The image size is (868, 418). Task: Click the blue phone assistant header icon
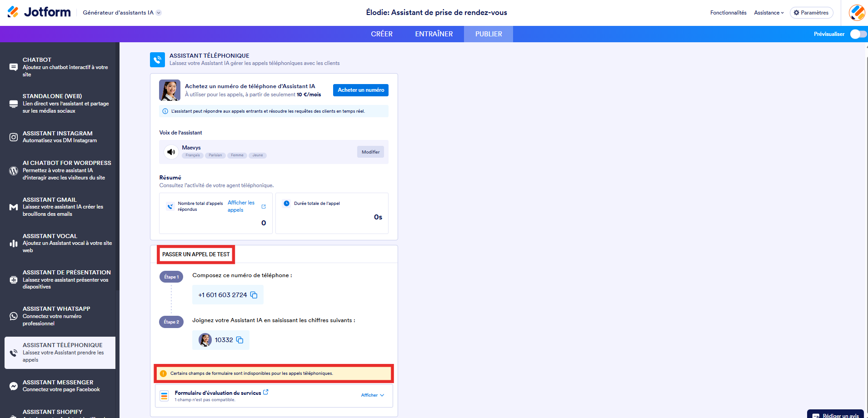[x=157, y=60]
